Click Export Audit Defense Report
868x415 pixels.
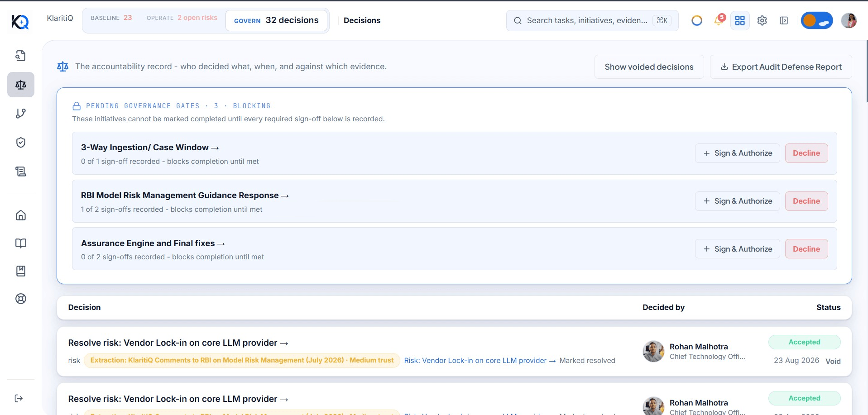(781, 67)
